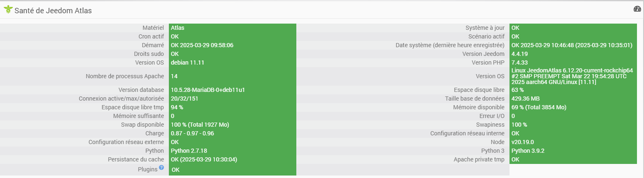644x178 pixels.
Task: Click the Charge value 0.87 - 0.97 - 0.96
Action: [x=192, y=133]
